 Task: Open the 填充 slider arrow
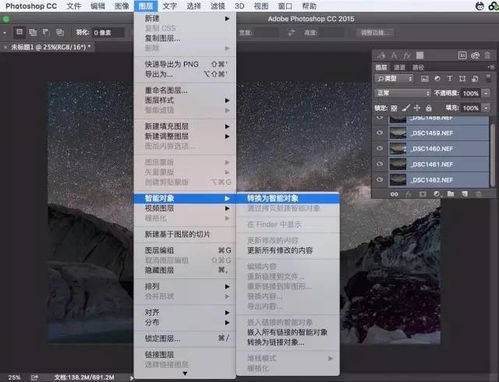point(486,108)
